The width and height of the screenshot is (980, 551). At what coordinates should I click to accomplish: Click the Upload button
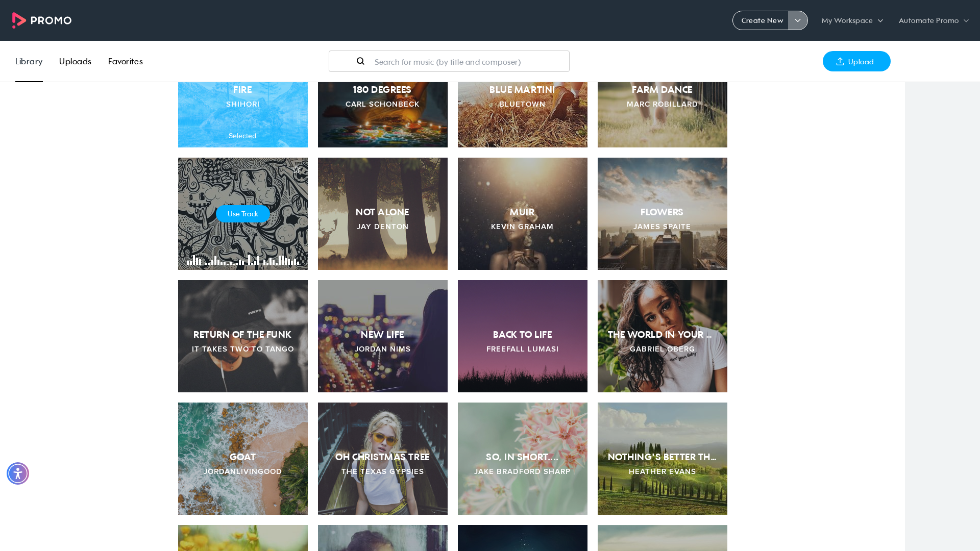[856, 61]
